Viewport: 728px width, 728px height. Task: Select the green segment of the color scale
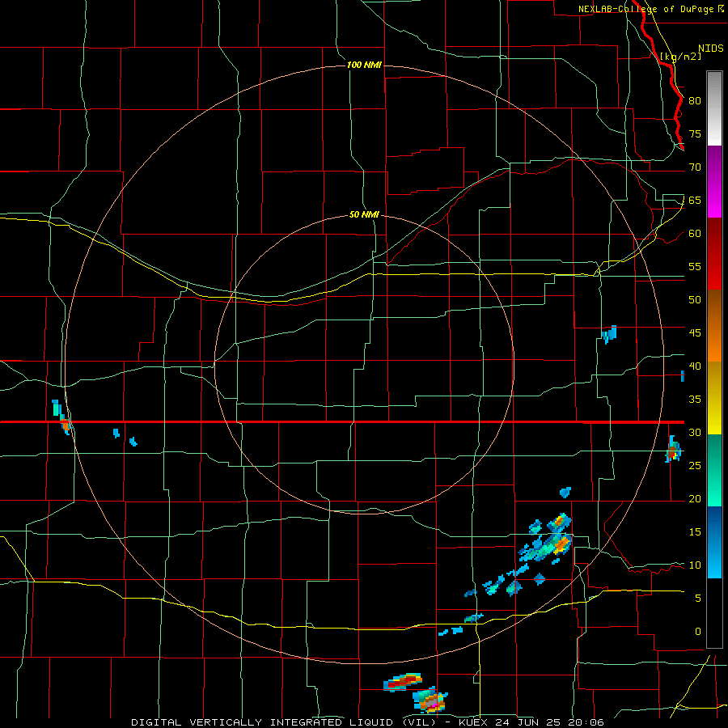714,470
